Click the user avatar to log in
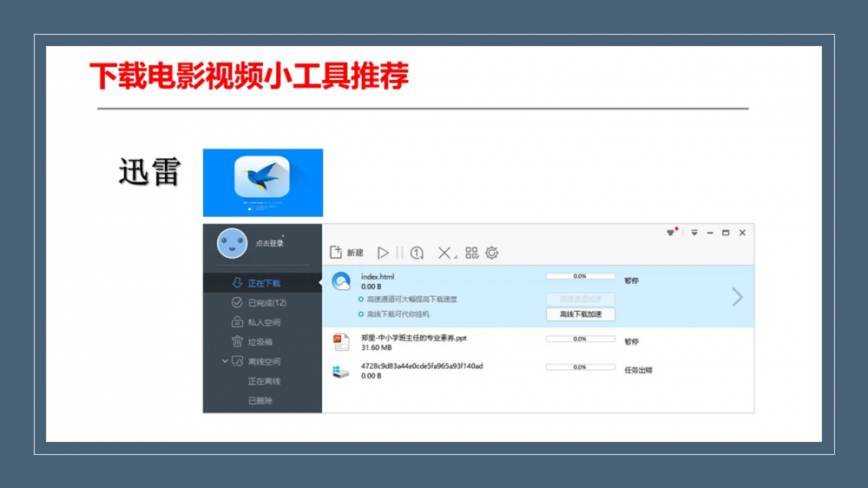 [x=232, y=243]
